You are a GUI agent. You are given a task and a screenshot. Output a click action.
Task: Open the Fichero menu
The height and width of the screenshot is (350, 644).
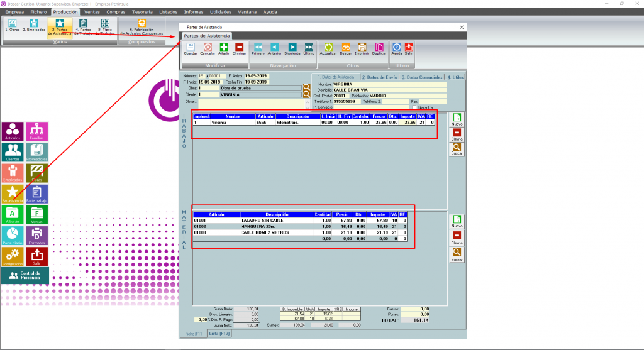[x=38, y=12]
